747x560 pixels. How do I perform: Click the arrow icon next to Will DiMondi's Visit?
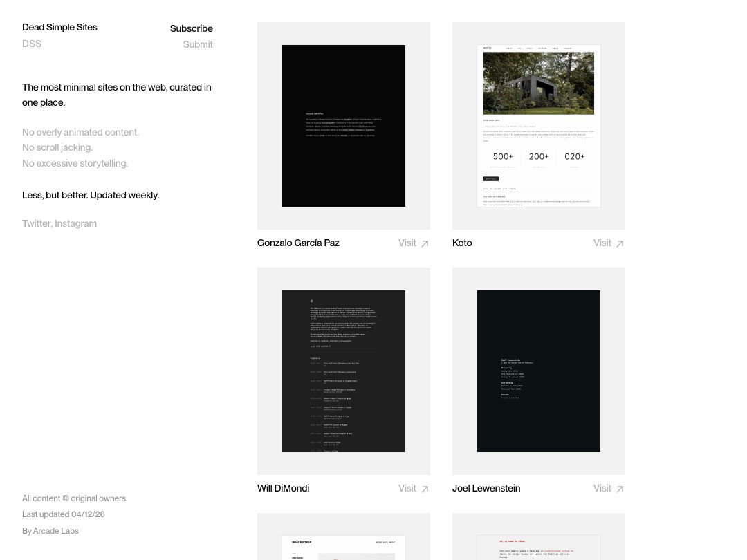(x=424, y=488)
